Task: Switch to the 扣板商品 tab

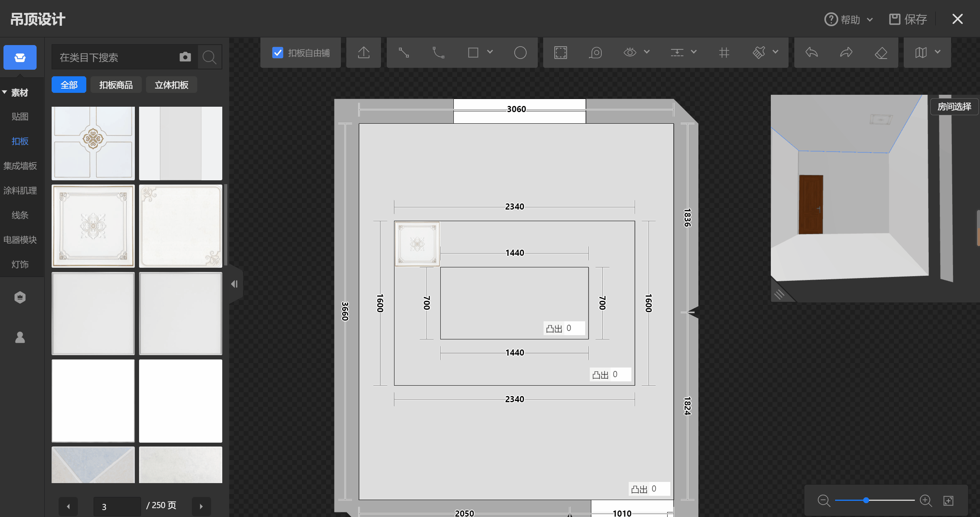Action: (116, 85)
